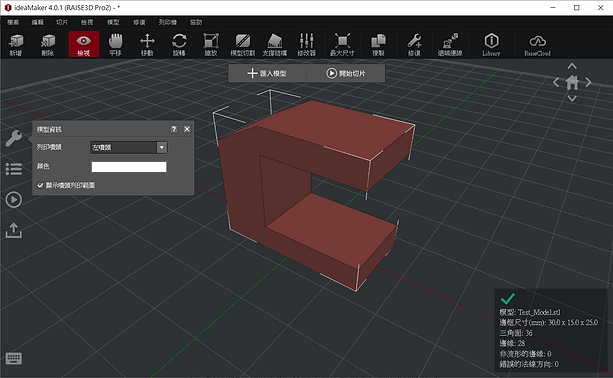Open the File (檔案) menu

coord(13,22)
